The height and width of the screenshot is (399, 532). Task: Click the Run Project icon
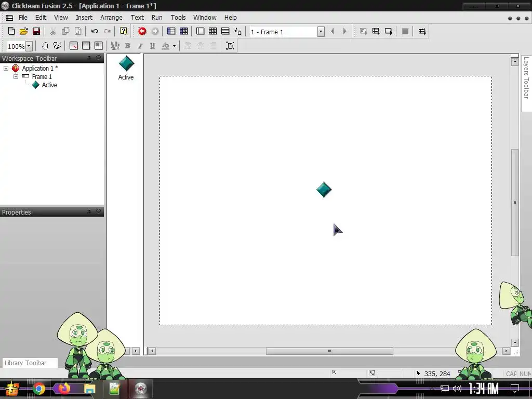363,31
